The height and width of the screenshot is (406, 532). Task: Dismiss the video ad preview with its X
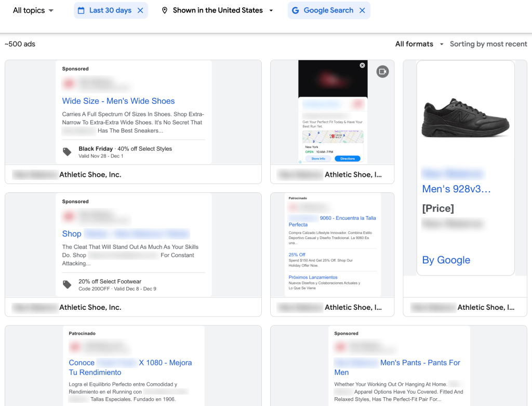(x=362, y=65)
